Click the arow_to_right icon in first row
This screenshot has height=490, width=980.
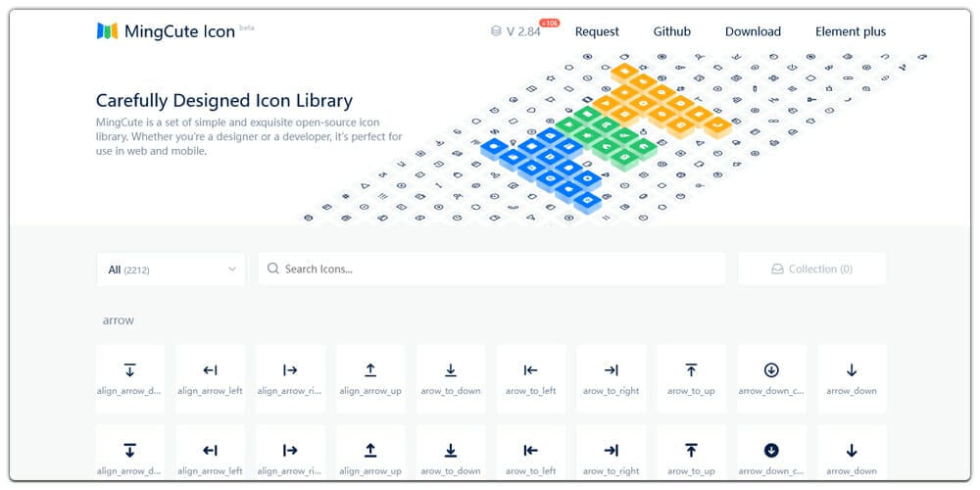[611, 370]
